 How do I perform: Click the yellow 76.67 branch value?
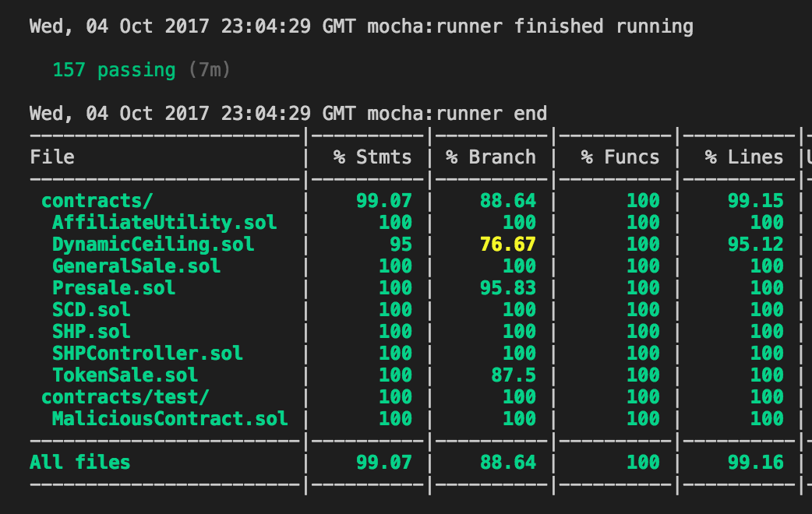tap(508, 245)
